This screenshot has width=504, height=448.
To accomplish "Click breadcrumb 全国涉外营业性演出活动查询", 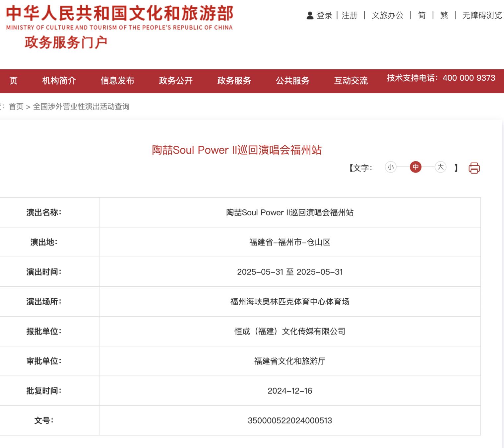I will point(81,107).
